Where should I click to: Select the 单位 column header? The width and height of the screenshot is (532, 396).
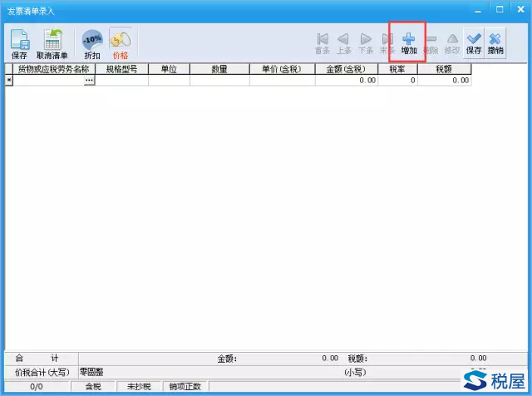(x=169, y=69)
